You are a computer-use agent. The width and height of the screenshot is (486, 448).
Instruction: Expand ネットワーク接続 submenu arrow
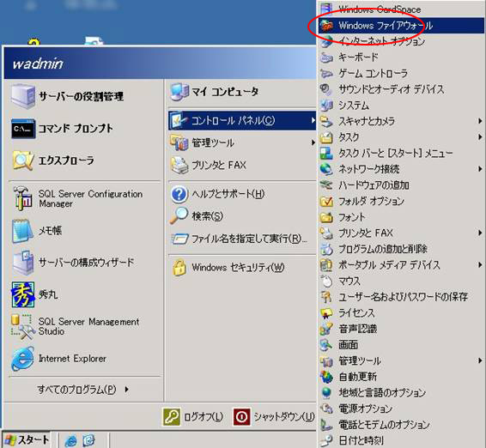click(x=480, y=169)
